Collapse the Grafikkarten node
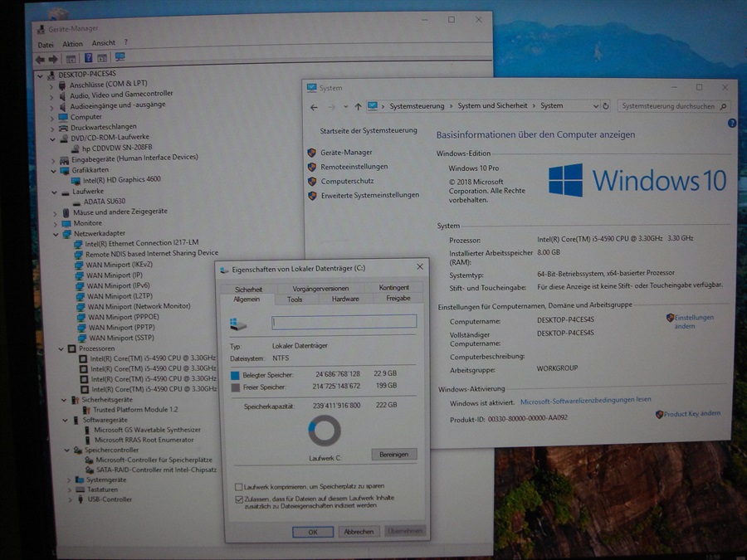This screenshot has height=560, width=747. pos(53,171)
